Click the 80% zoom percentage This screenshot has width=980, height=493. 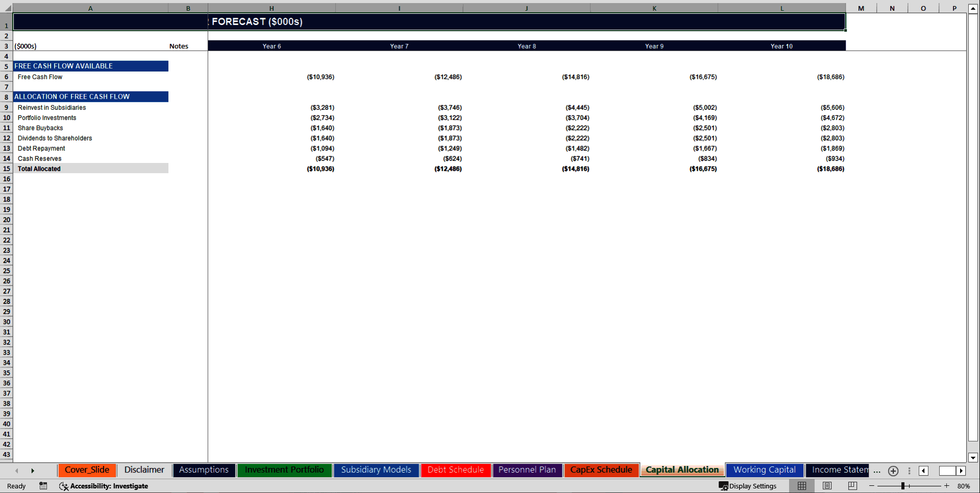coord(964,486)
